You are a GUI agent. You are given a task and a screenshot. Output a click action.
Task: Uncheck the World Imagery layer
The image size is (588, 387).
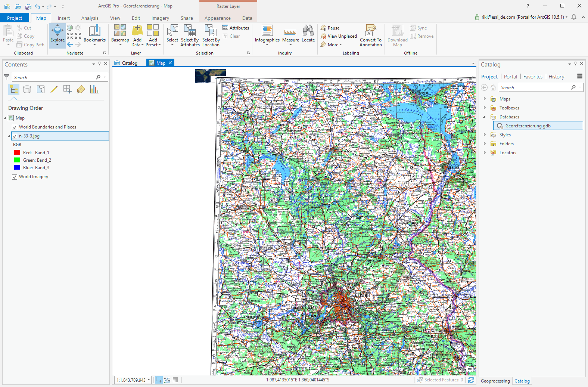tap(15, 177)
